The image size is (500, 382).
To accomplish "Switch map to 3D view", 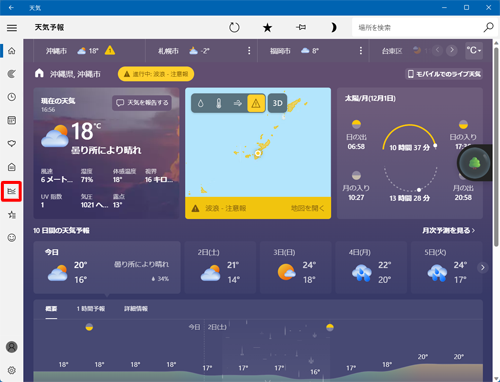I will click(277, 103).
